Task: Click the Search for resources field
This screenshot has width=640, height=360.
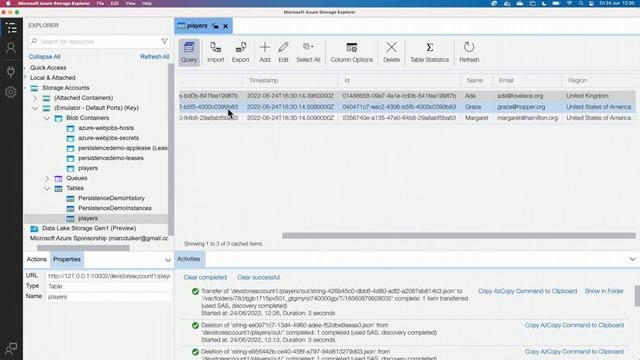Action: tap(98, 42)
